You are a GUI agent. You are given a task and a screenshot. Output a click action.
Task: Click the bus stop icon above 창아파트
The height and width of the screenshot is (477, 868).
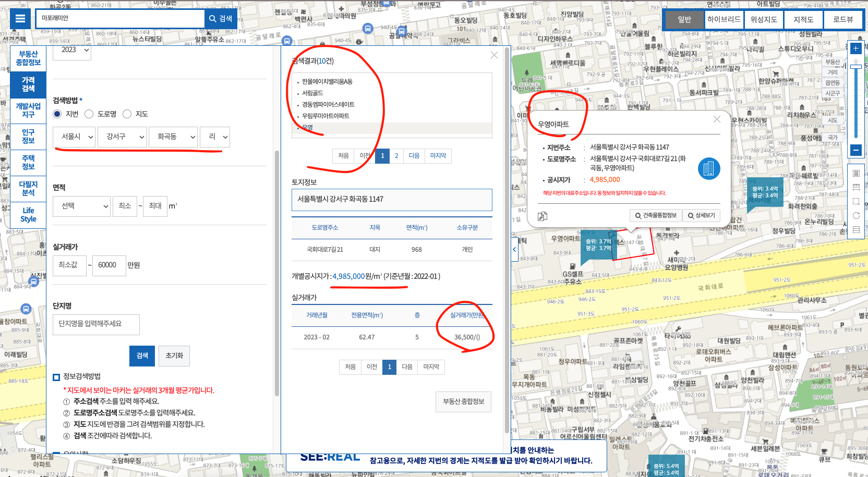(26, 309)
